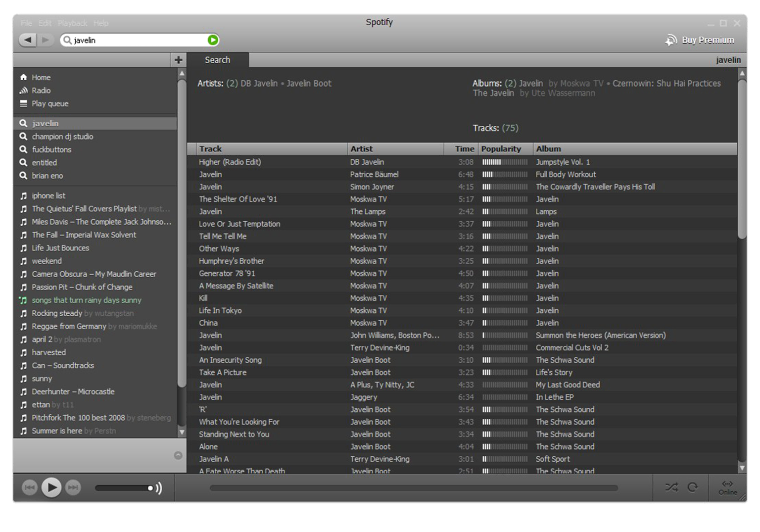Open the Camera Obscura – My Maudlin Career playlist
Screen dimensions: 760x532
point(94,274)
